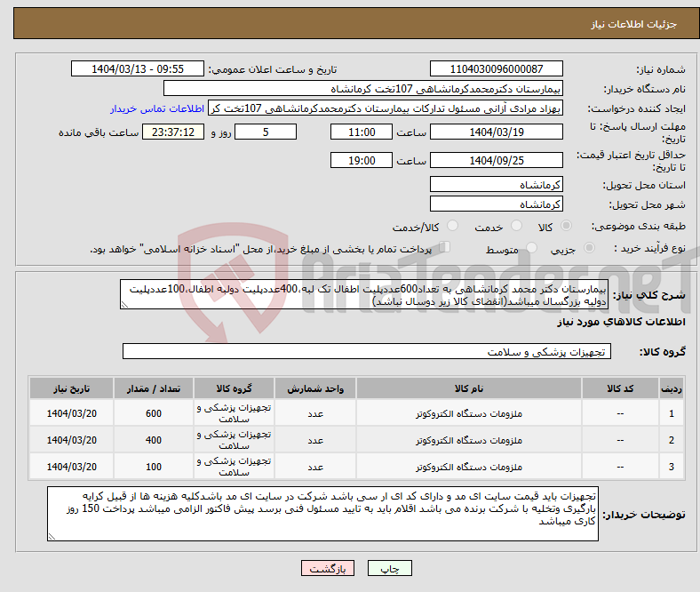This screenshot has height=592, width=700.
Task: Click the buyer organization name field
Action: tap(363, 89)
